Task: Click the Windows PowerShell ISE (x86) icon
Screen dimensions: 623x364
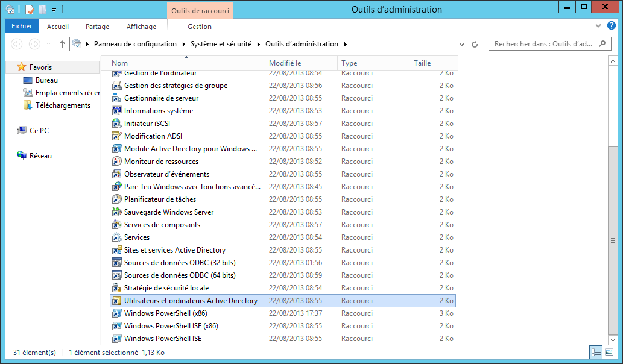Action: (116, 326)
